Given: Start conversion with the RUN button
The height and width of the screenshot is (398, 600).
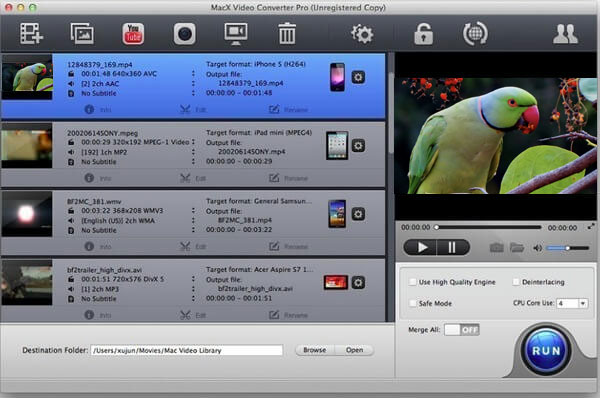Looking at the screenshot, I should click(546, 351).
